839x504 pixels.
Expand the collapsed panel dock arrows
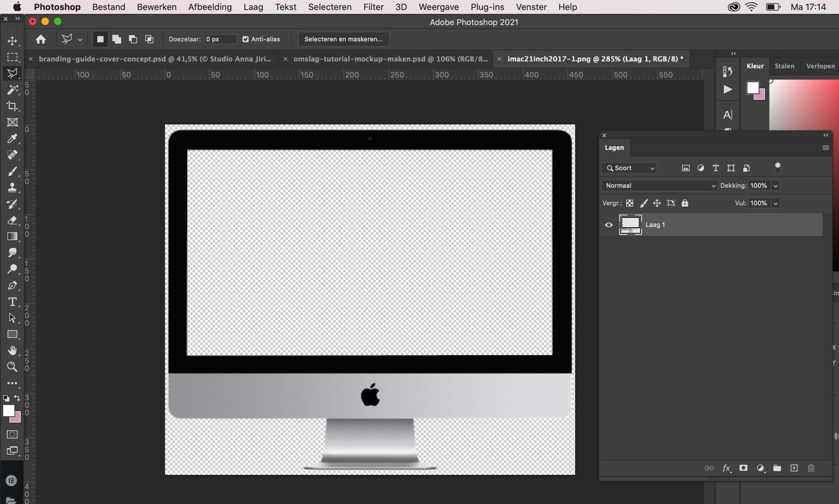(733, 54)
